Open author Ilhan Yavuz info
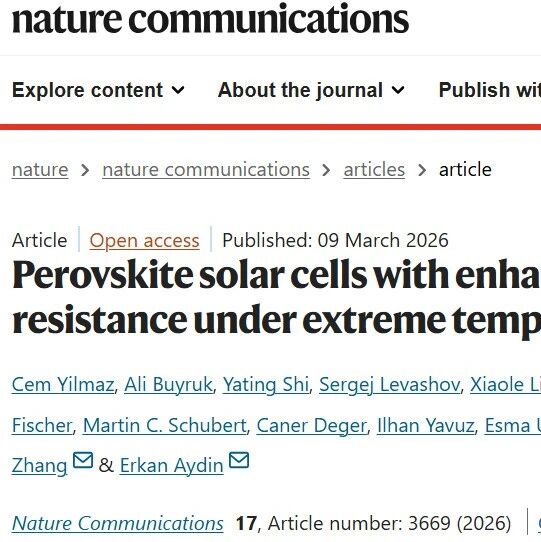This screenshot has height=542, width=541. tap(426, 425)
